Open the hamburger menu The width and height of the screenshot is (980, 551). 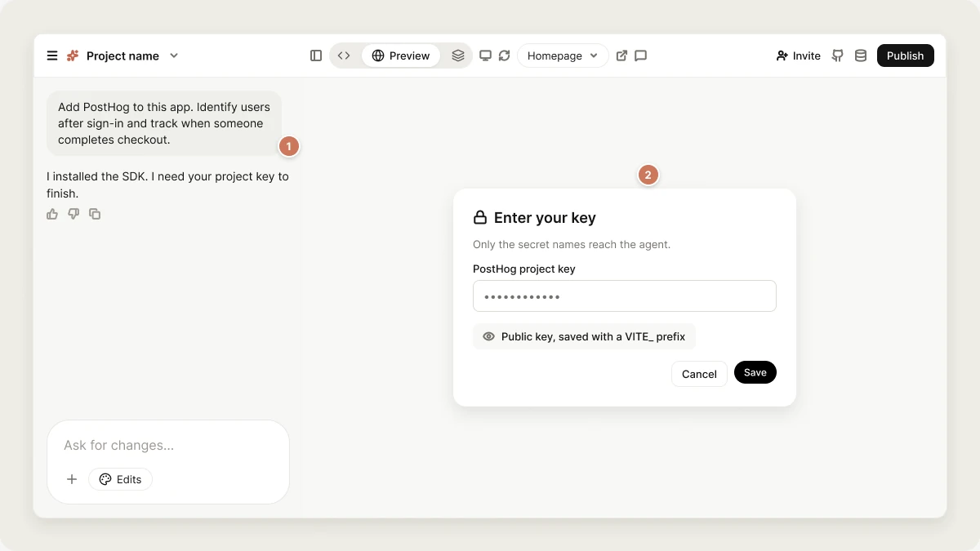[x=52, y=56]
